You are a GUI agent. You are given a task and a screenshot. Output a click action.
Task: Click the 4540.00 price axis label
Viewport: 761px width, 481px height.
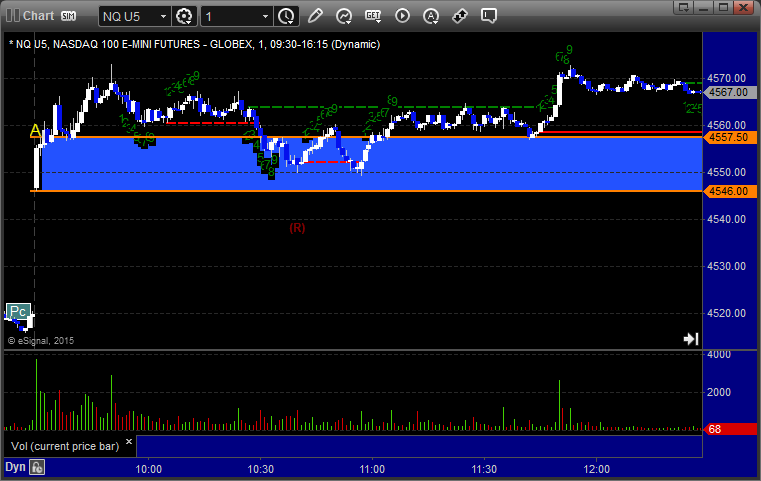(727, 219)
